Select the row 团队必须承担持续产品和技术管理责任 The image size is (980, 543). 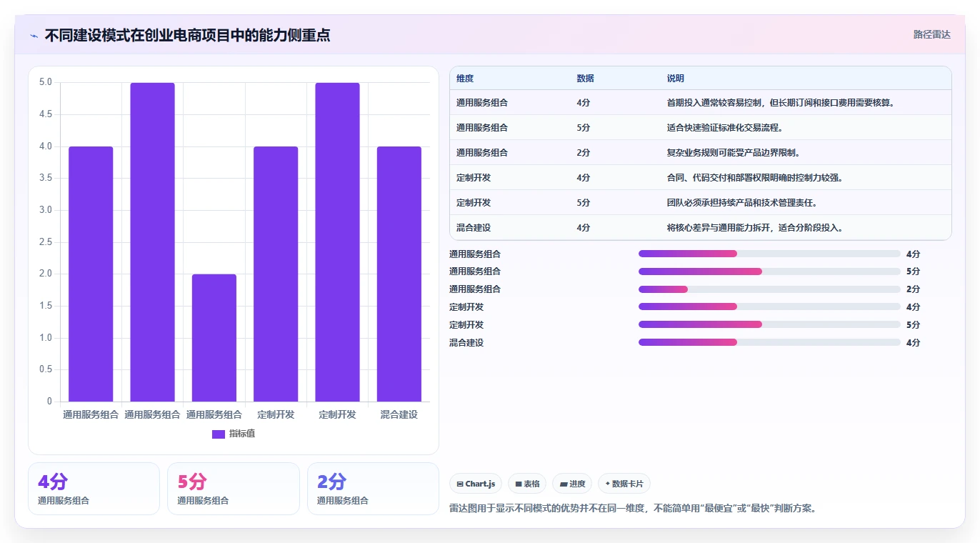coord(700,203)
